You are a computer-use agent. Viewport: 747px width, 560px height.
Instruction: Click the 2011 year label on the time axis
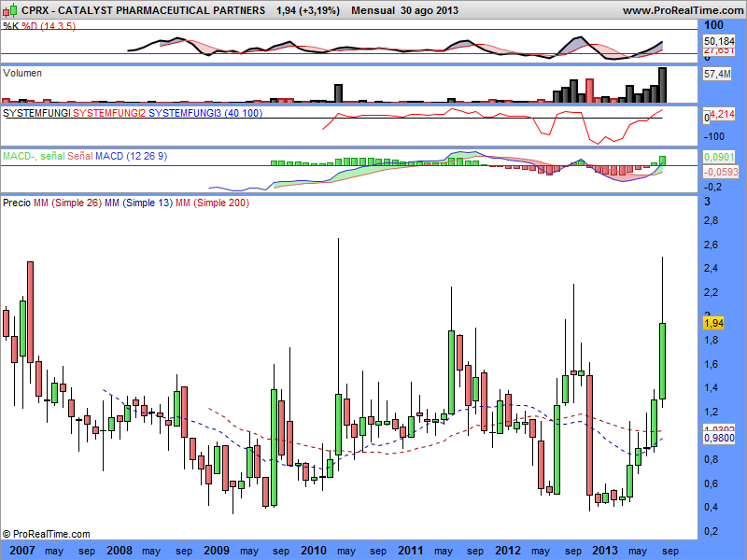411,551
